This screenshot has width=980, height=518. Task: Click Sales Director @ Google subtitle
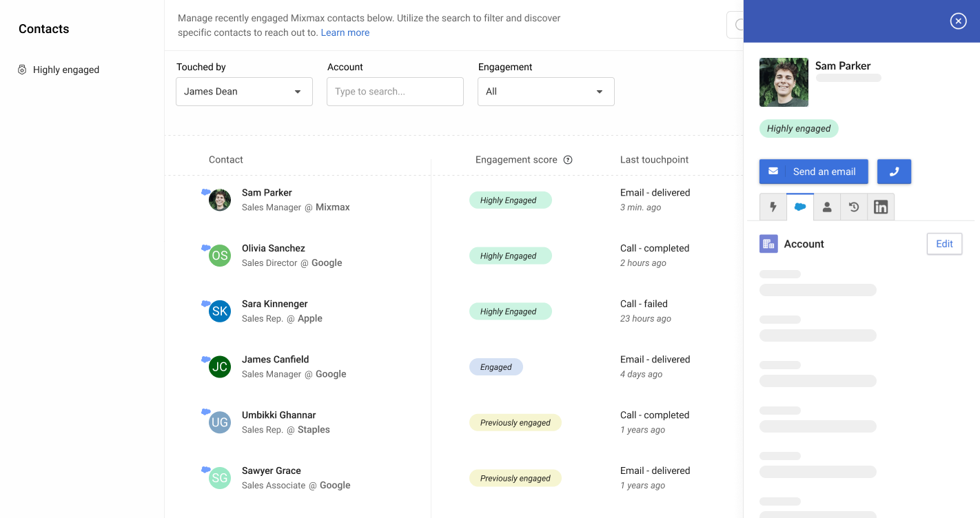coord(292,263)
